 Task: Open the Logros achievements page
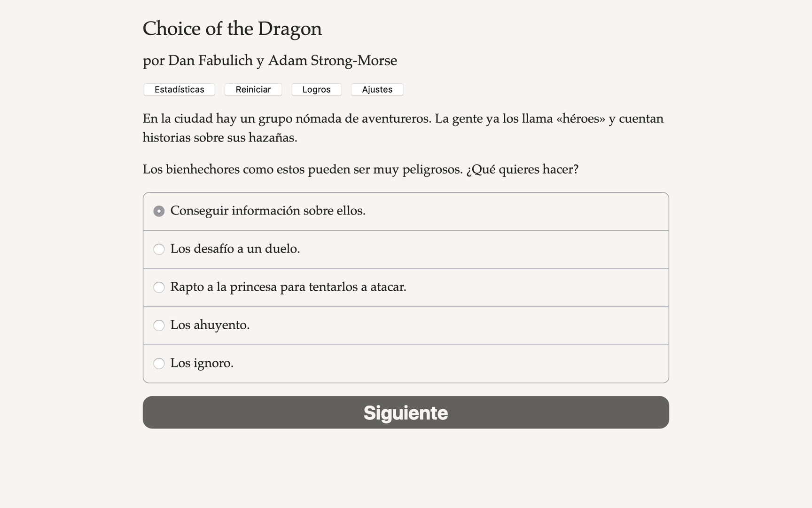pos(316,89)
